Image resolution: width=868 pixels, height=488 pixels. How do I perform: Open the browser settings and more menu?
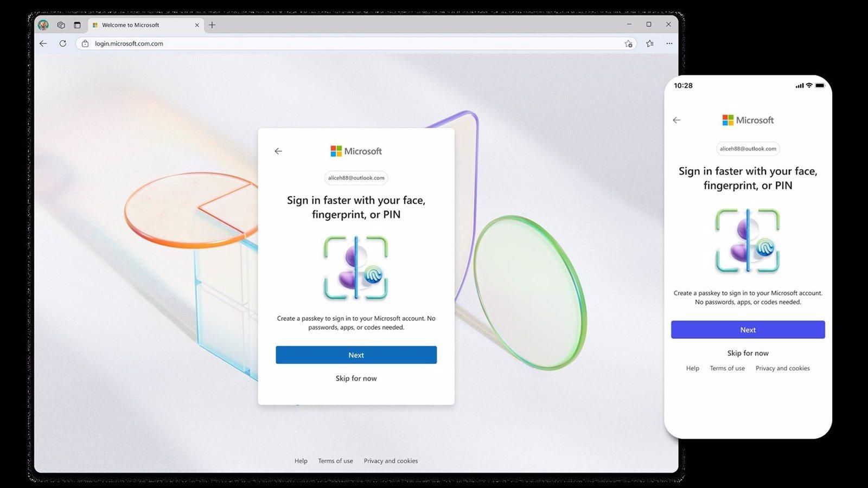669,43
